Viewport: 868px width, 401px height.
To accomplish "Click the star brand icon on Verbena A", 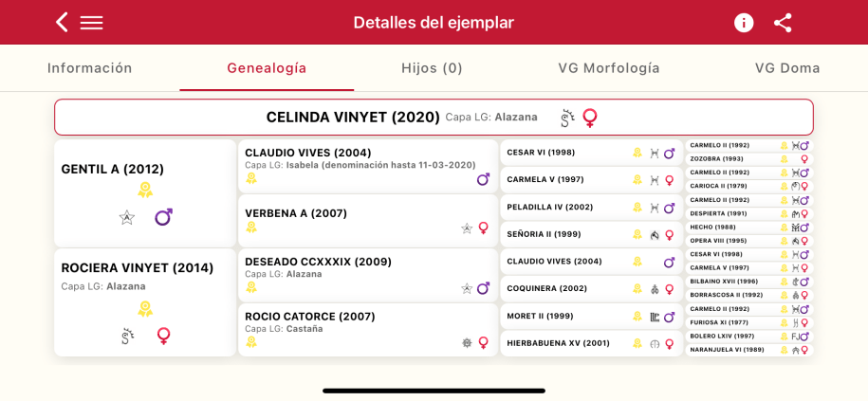I will (467, 228).
